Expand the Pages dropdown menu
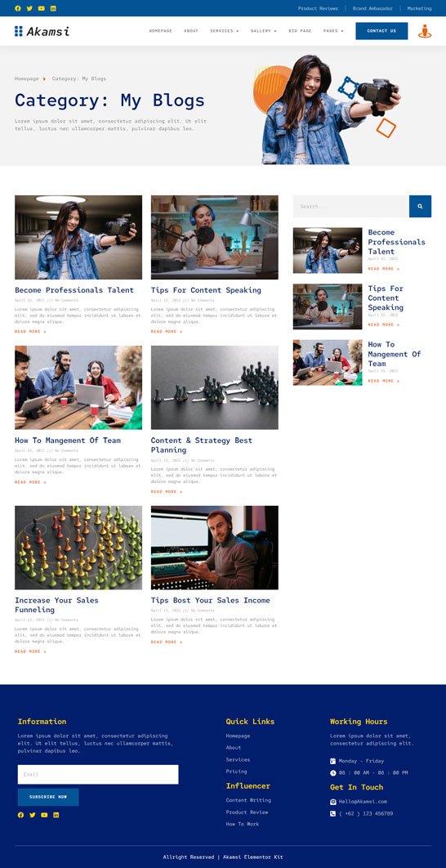446x868 pixels. coord(333,31)
